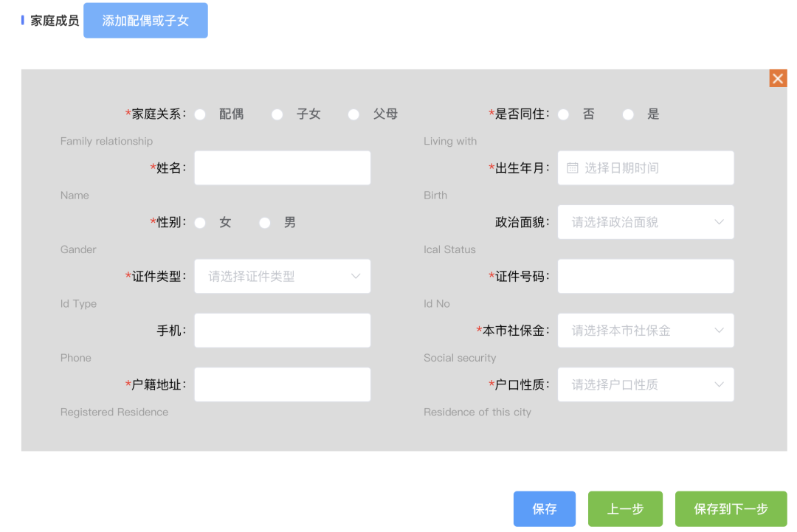Choose 是 for 是否同住

pyautogui.click(x=628, y=114)
